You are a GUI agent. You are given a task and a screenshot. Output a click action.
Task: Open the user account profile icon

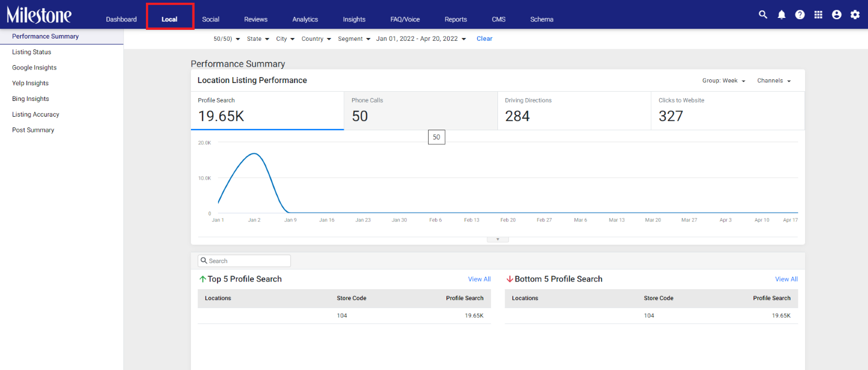tap(837, 15)
